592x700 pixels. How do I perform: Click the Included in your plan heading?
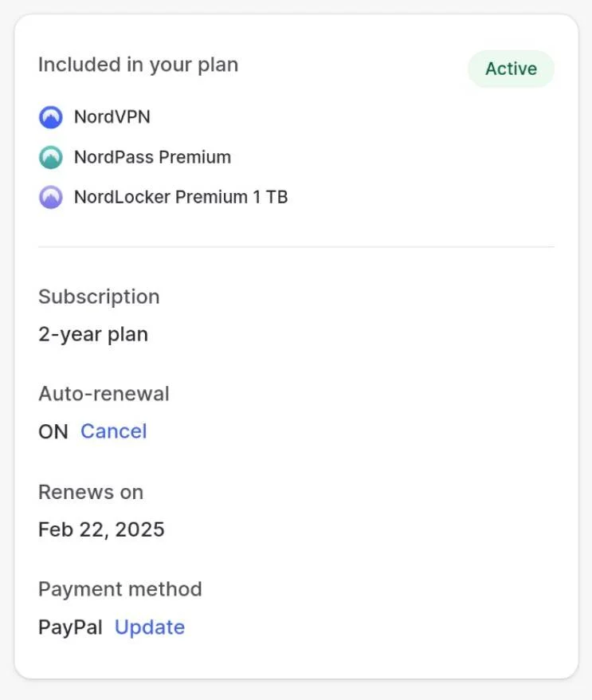pos(139,65)
